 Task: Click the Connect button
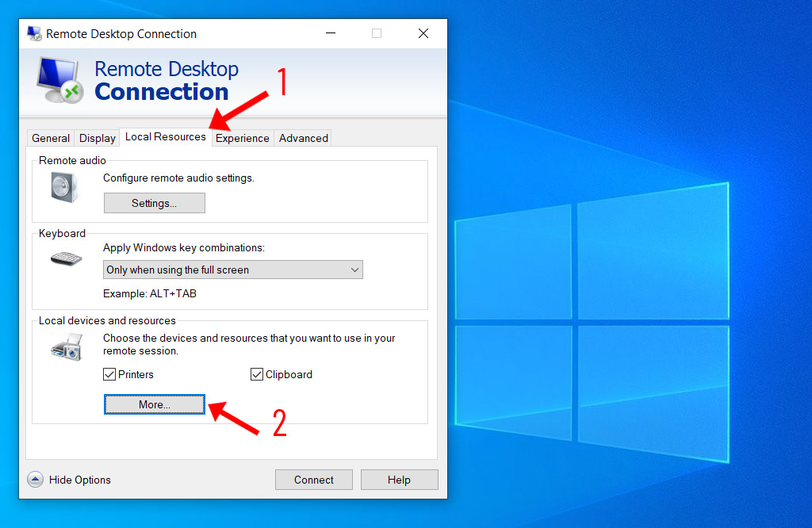click(314, 480)
